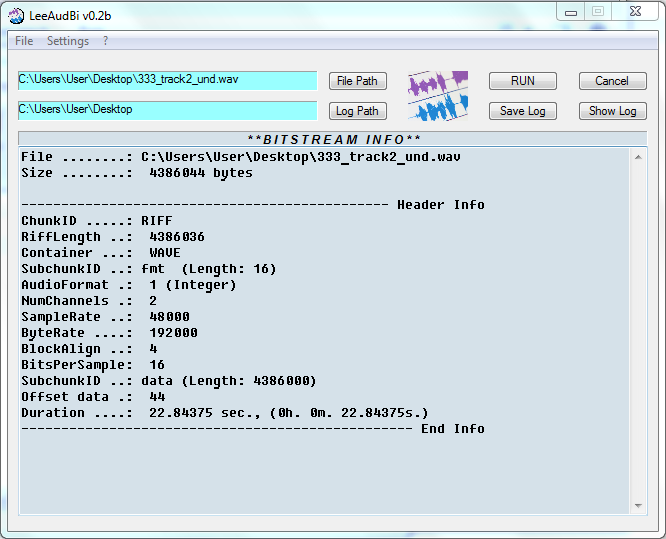The image size is (666, 539).
Task: Click the File Path button
Action: click(358, 81)
